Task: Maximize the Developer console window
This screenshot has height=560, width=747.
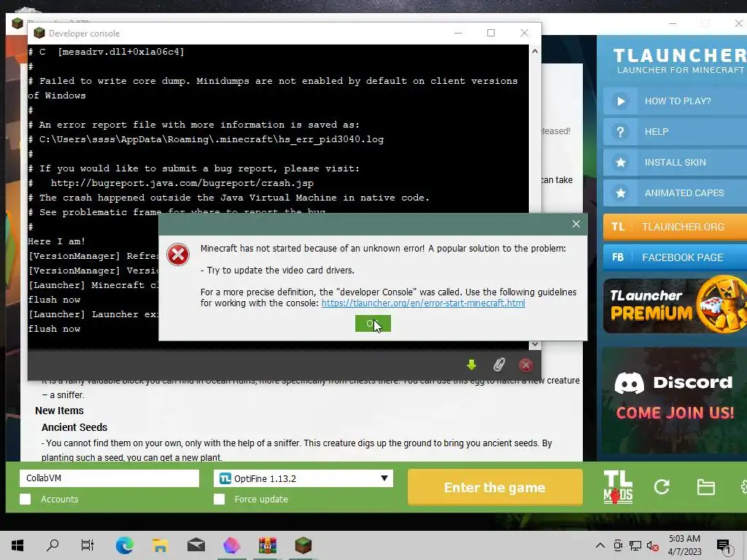Action: pyautogui.click(x=491, y=33)
